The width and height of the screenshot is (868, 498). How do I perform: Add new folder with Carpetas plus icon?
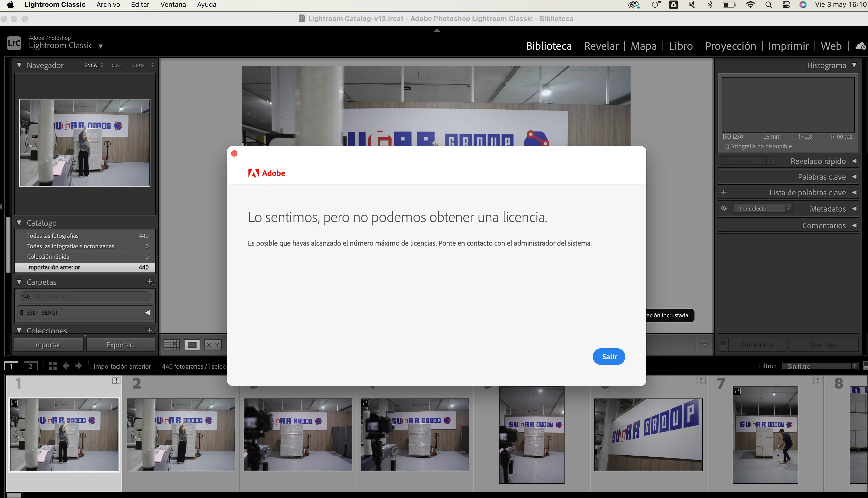click(150, 282)
